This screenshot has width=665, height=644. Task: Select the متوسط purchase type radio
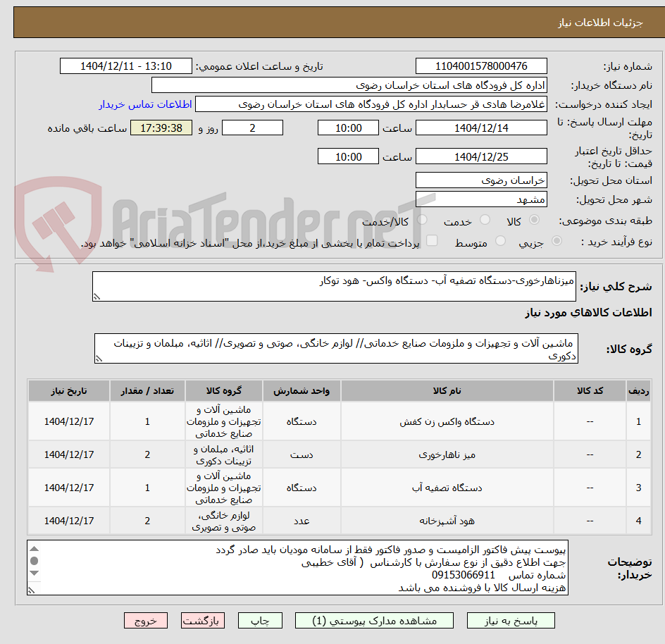(x=500, y=241)
